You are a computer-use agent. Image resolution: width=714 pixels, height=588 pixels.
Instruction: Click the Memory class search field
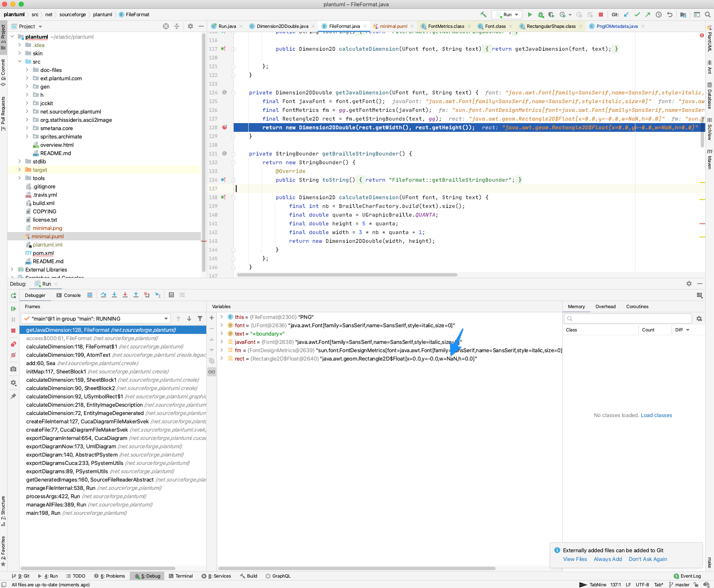click(626, 319)
